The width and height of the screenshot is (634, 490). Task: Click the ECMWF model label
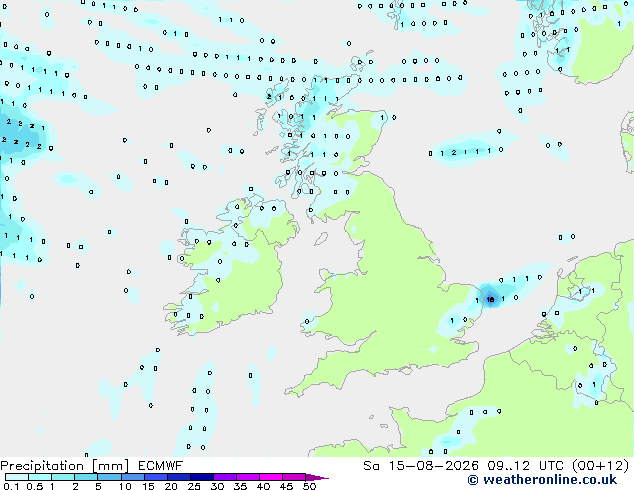click(x=161, y=466)
